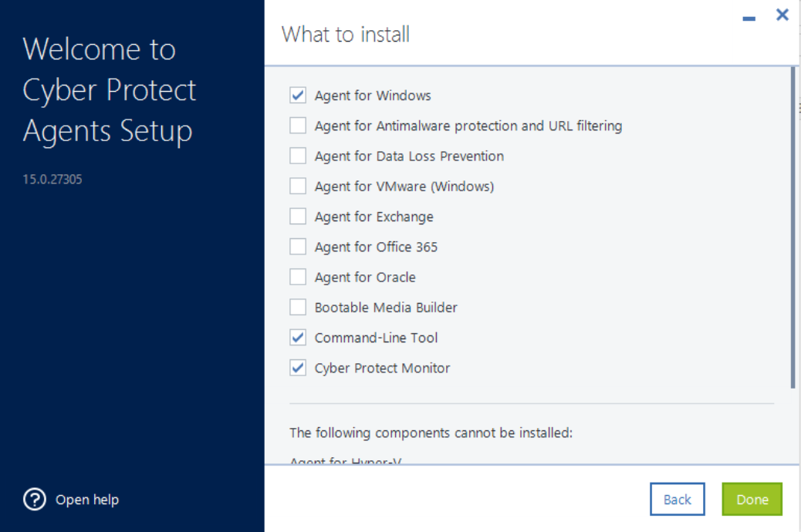The height and width of the screenshot is (532, 801).
Task: Click the Back button
Action: (x=678, y=500)
